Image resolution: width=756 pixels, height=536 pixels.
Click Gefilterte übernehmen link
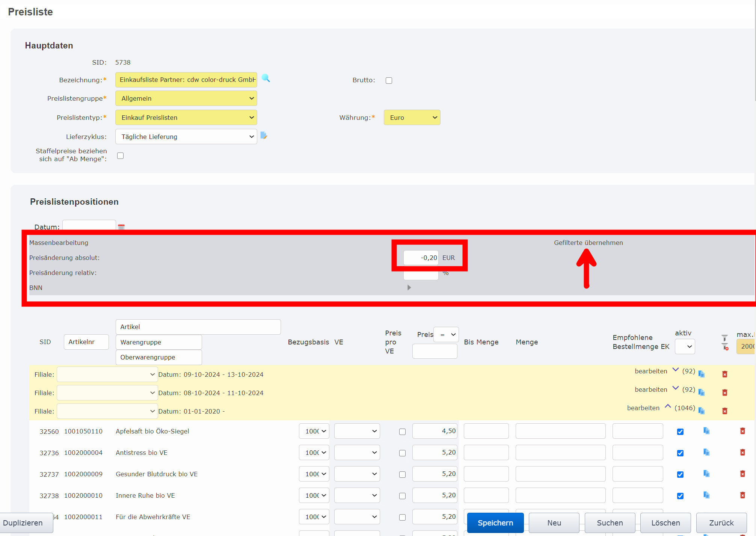(x=588, y=243)
